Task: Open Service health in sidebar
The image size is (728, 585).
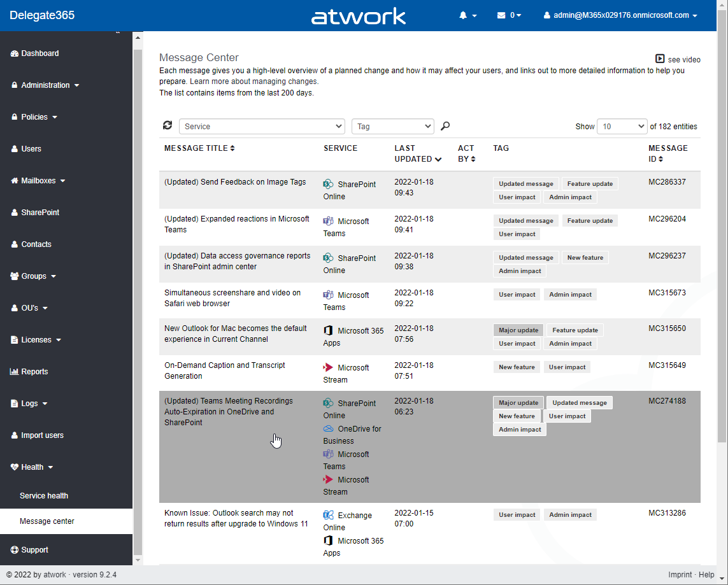Action: (44, 496)
